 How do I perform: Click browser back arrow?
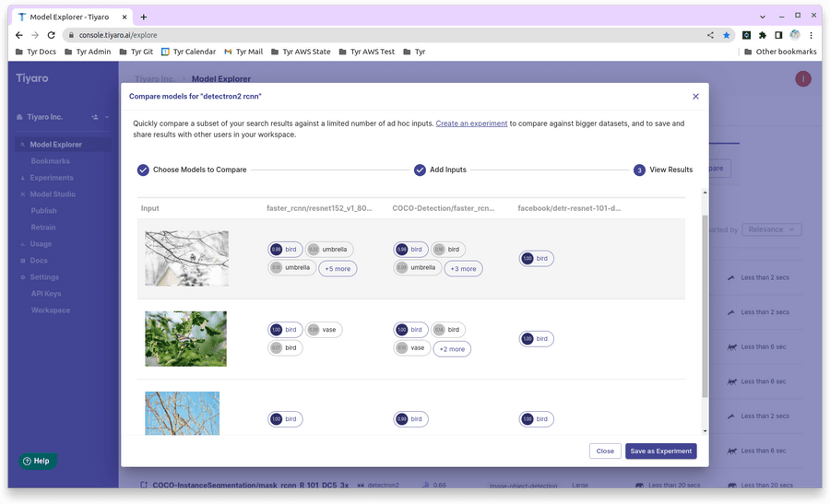coord(19,35)
